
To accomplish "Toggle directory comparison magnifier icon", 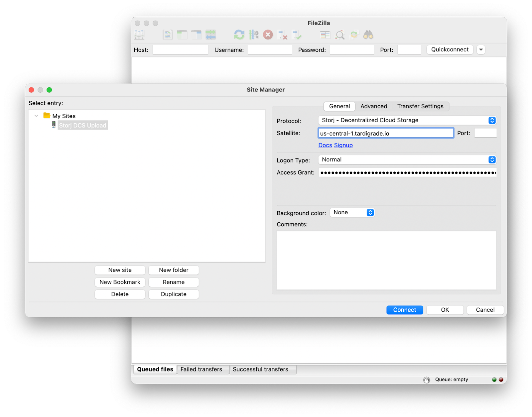I will click(340, 35).
